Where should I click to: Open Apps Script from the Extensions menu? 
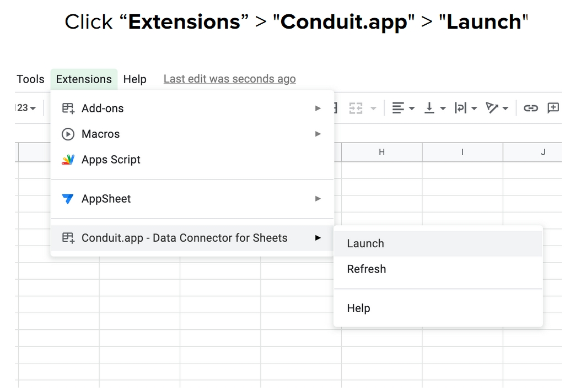tap(111, 160)
